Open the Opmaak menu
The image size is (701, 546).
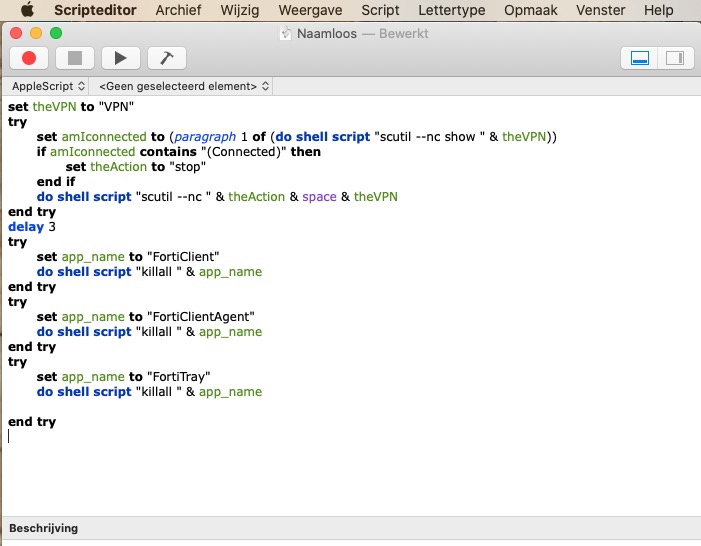(531, 10)
